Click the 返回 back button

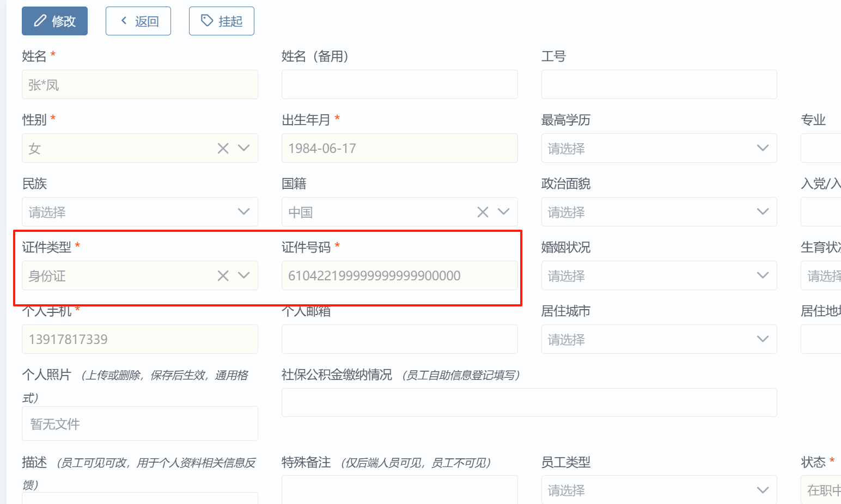pos(138,21)
